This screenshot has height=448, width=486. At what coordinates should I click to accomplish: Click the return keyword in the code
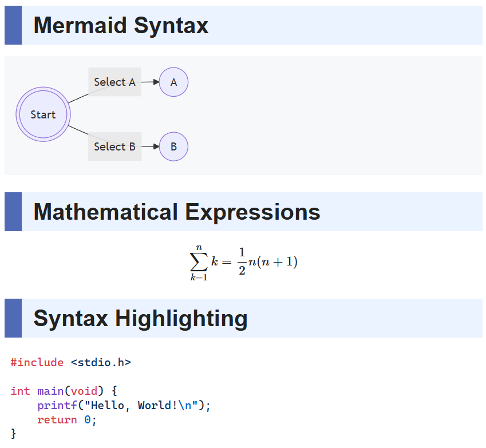pyautogui.click(x=57, y=420)
